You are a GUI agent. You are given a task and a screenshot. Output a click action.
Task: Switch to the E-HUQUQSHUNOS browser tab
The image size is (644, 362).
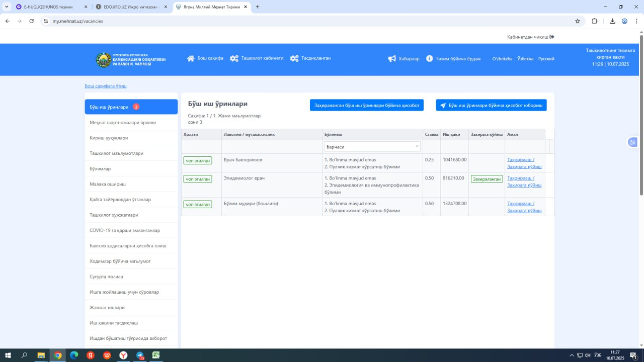[48, 7]
